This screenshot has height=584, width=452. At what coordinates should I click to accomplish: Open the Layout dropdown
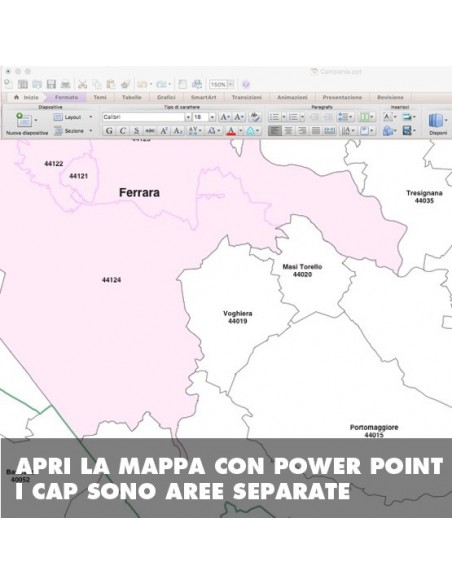coord(73,117)
